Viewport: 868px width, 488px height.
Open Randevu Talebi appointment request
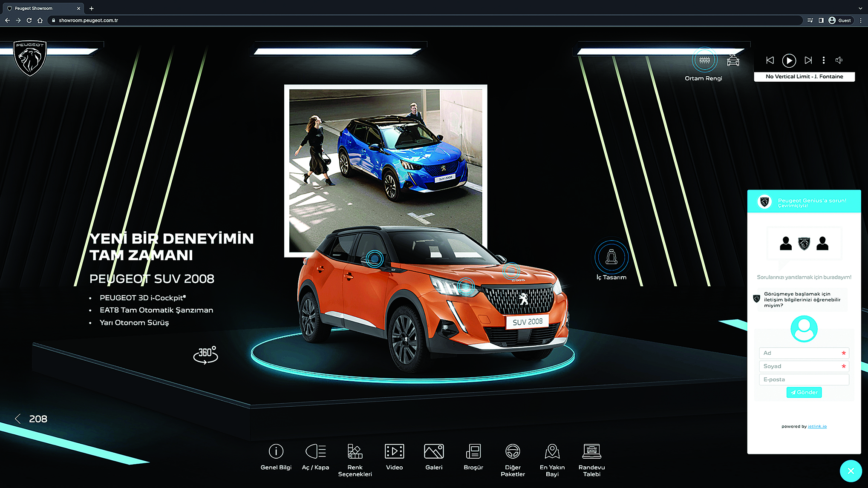click(x=591, y=452)
